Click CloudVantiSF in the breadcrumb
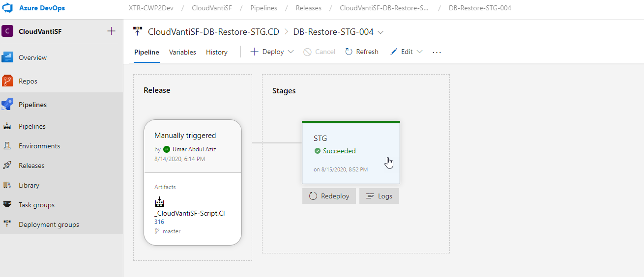This screenshot has width=644, height=277. pyautogui.click(x=211, y=8)
